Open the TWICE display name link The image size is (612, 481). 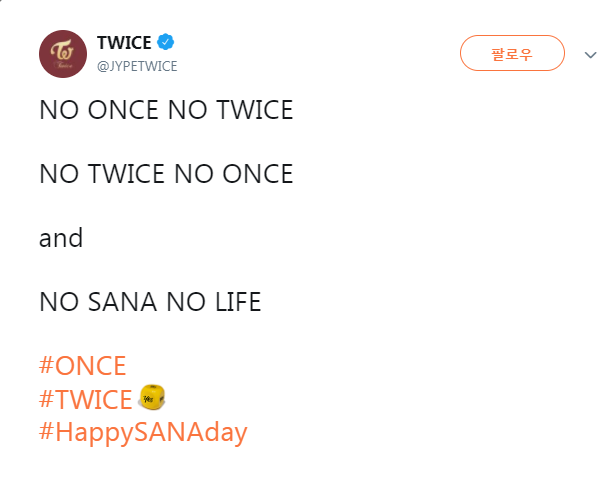124,43
